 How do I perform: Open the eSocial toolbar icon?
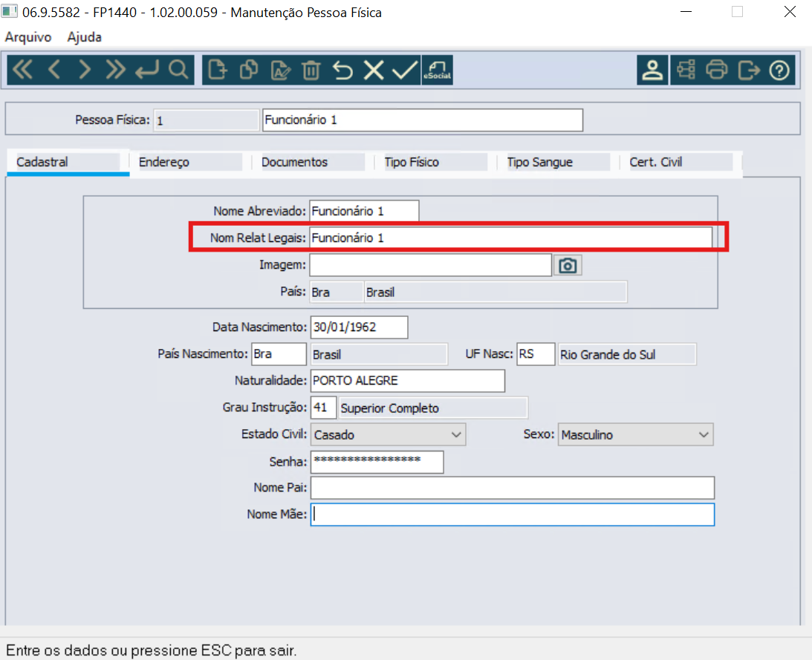pyautogui.click(x=437, y=70)
